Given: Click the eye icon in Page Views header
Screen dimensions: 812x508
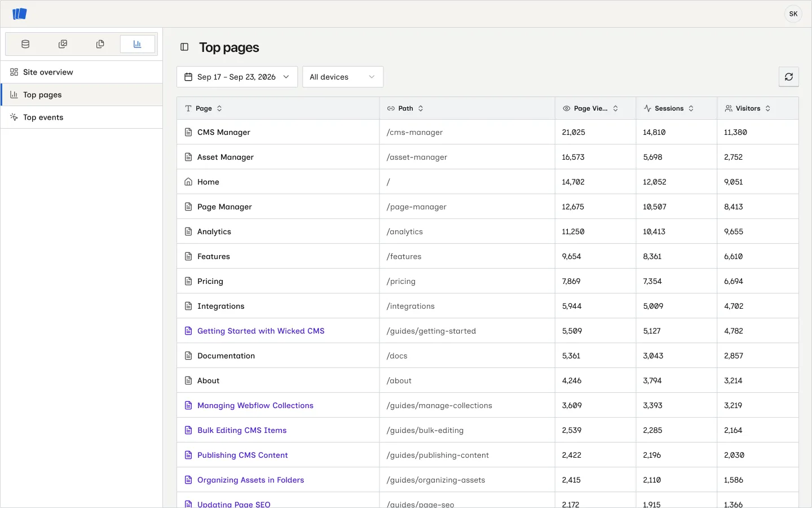Looking at the screenshot, I should pos(567,108).
